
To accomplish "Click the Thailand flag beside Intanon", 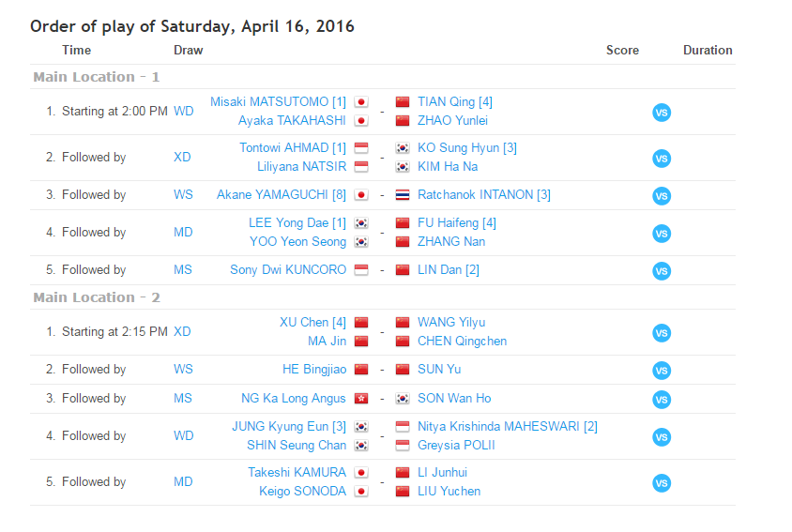I will tap(403, 195).
